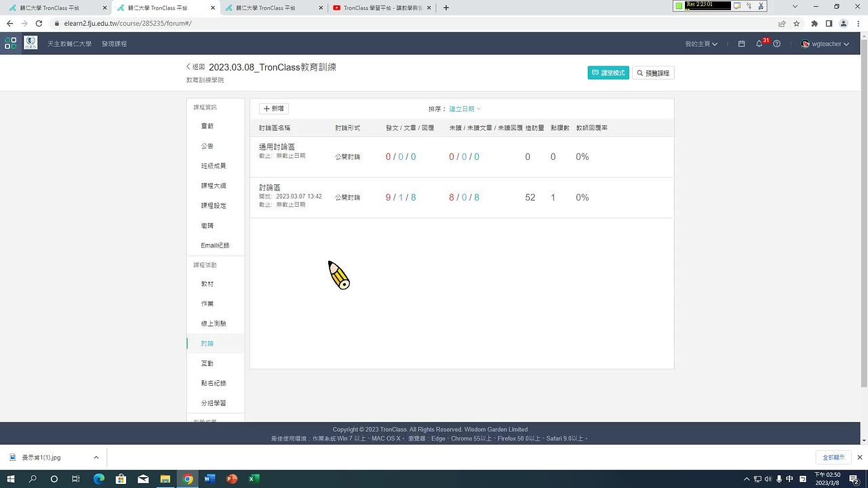868x488 pixels.
Task: Open 線上測驗 in the course sidebar
Action: (x=214, y=323)
